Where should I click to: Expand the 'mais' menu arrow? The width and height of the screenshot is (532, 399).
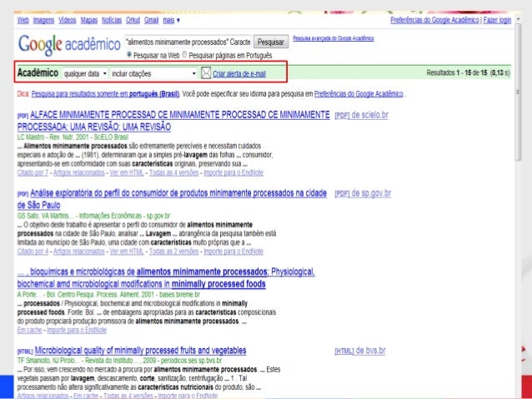click(178, 20)
